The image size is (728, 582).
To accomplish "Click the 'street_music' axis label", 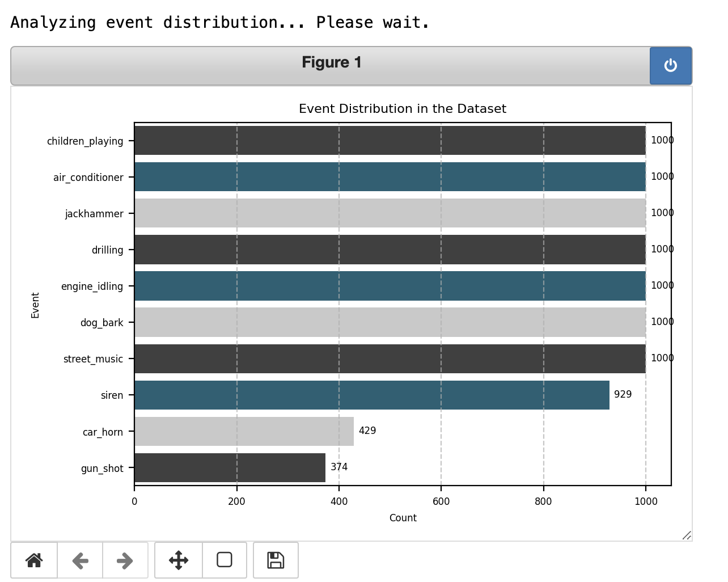I will [93, 359].
